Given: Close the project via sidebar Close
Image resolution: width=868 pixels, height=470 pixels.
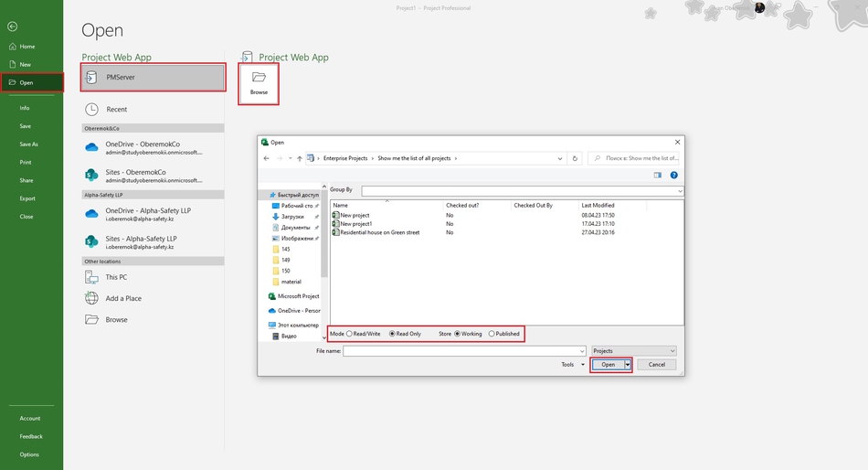Looking at the screenshot, I should coord(26,217).
